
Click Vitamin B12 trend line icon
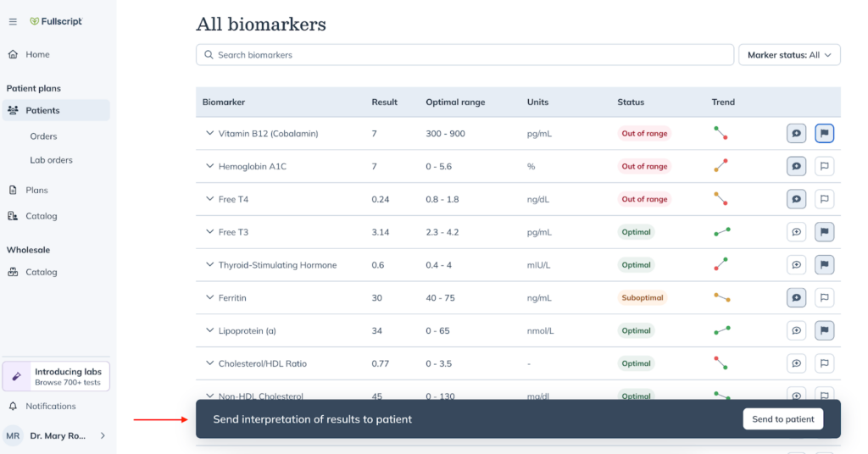(721, 133)
